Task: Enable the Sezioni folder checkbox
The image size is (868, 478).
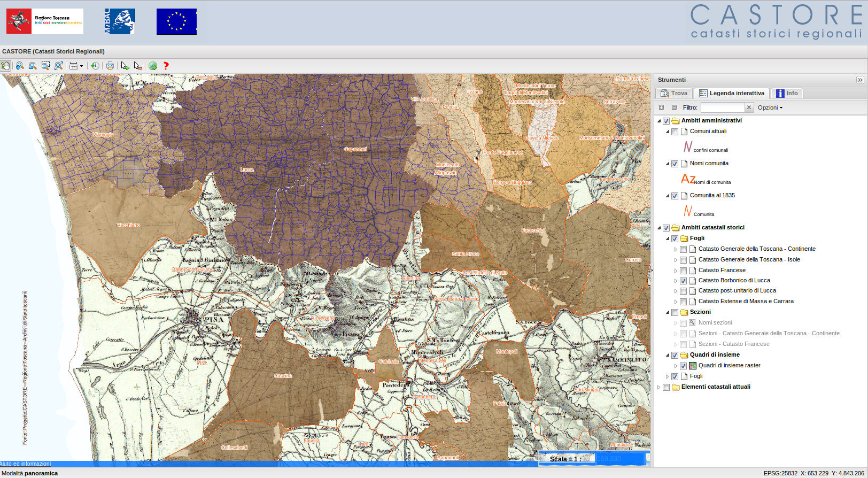Action: (675, 312)
